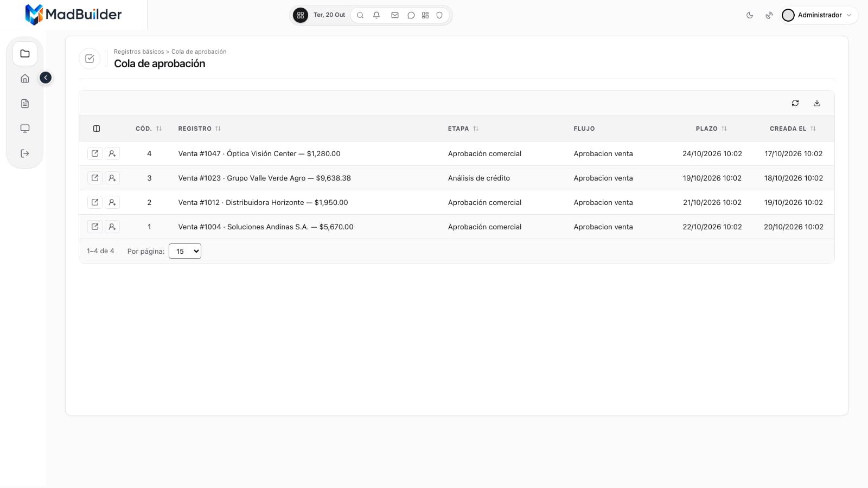Collapse the sidebar with the chevron button
Screen dimensions: 868x488
(x=46, y=78)
